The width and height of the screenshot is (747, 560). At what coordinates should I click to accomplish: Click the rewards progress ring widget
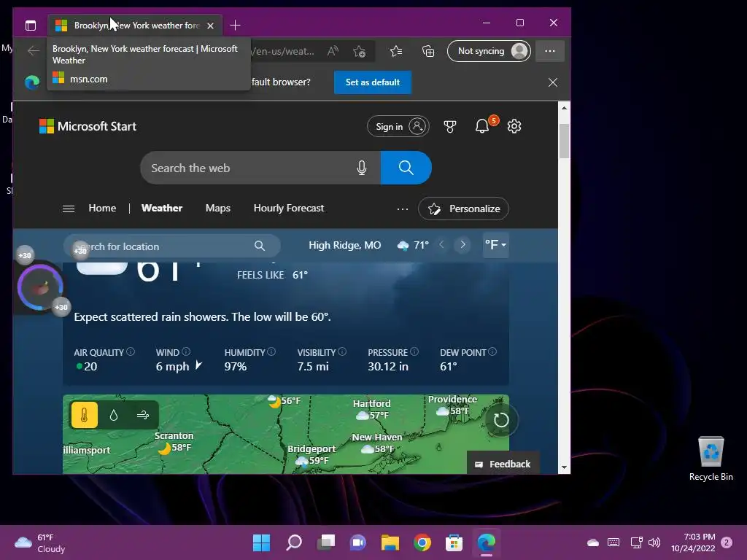40,287
